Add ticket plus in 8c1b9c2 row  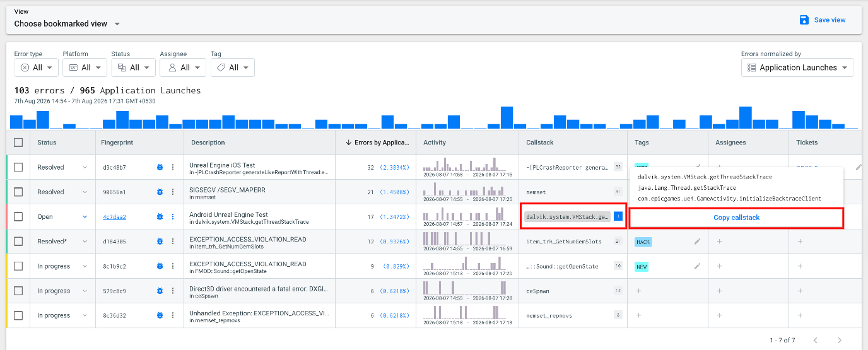click(x=800, y=266)
